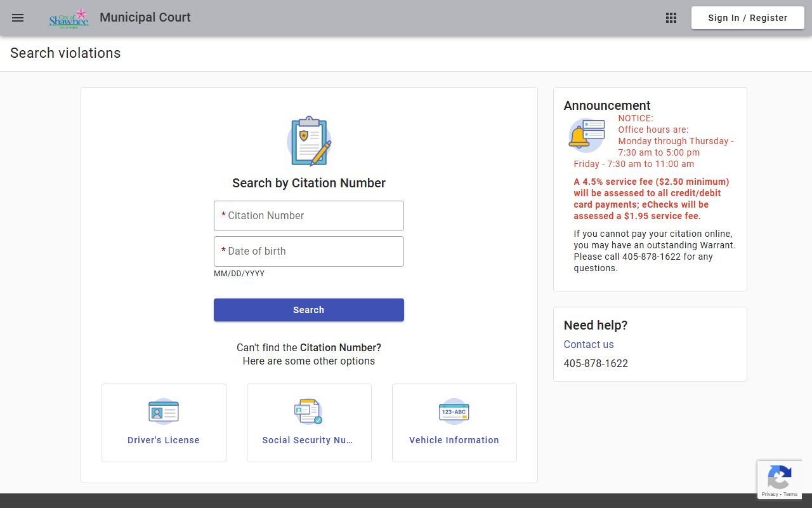The width and height of the screenshot is (812, 508).
Task: Focus the Citation Number field
Action: click(309, 216)
